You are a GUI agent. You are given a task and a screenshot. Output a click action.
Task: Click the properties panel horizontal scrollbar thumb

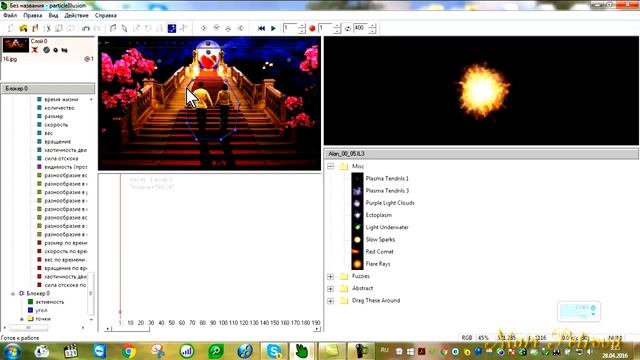pos(29,328)
